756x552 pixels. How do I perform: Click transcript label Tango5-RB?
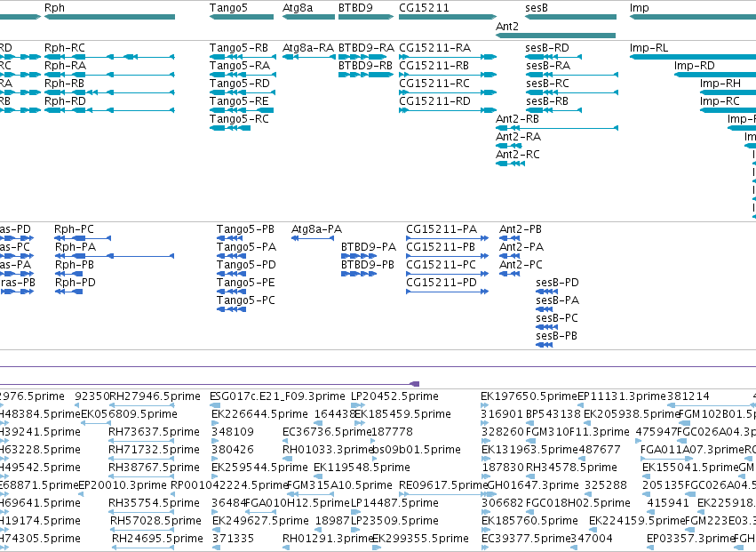(x=239, y=48)
